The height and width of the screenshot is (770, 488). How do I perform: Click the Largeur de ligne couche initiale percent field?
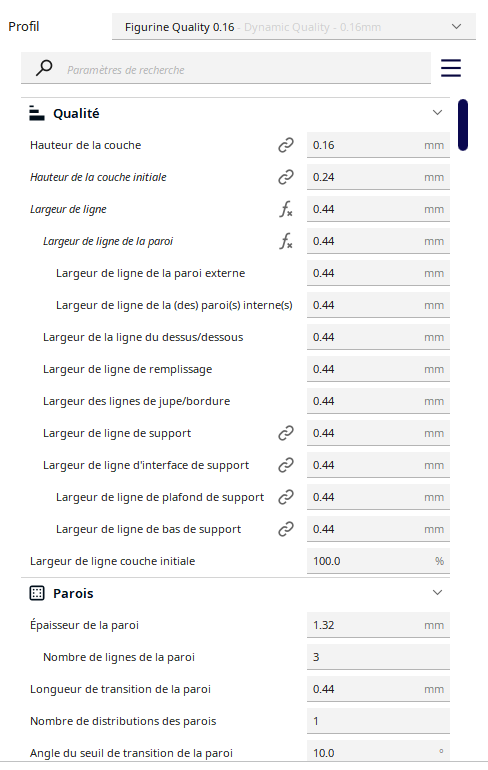(x=378, y=561)
